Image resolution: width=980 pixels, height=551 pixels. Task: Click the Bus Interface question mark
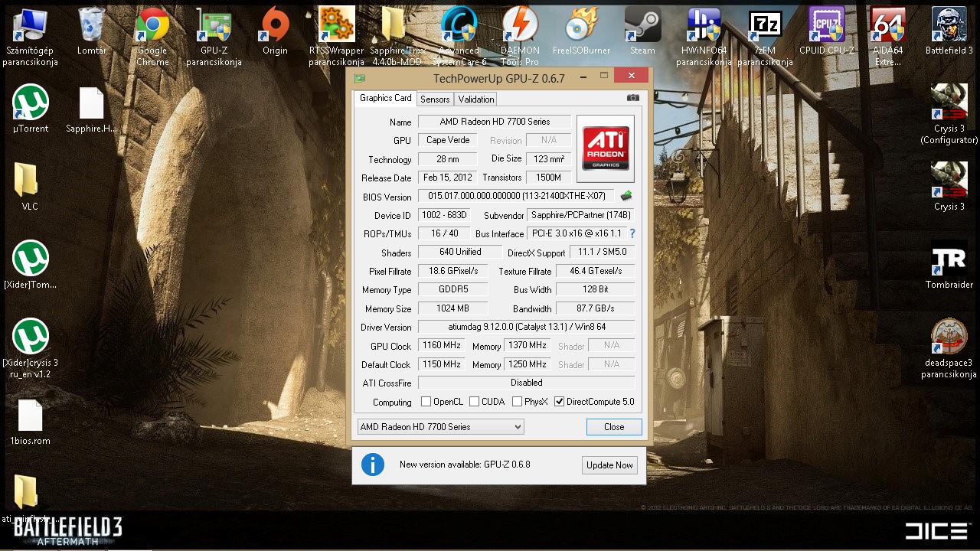pos(632,233)
